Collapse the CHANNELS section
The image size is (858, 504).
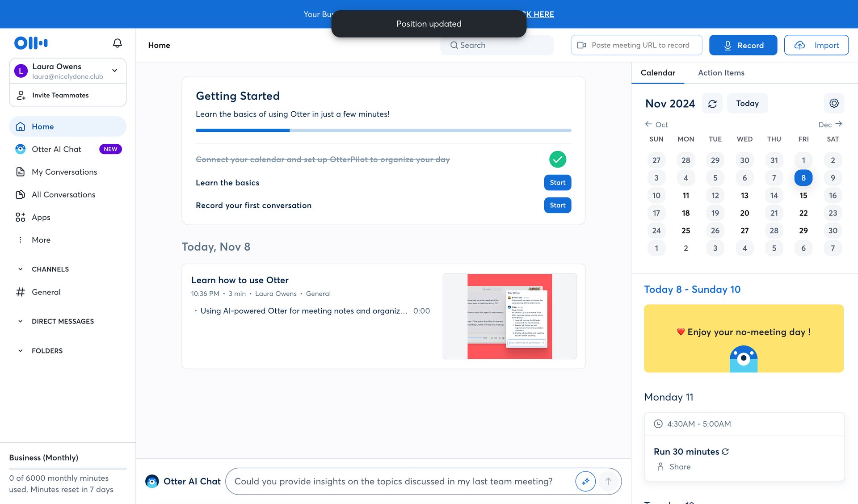(x=20, y=269)
